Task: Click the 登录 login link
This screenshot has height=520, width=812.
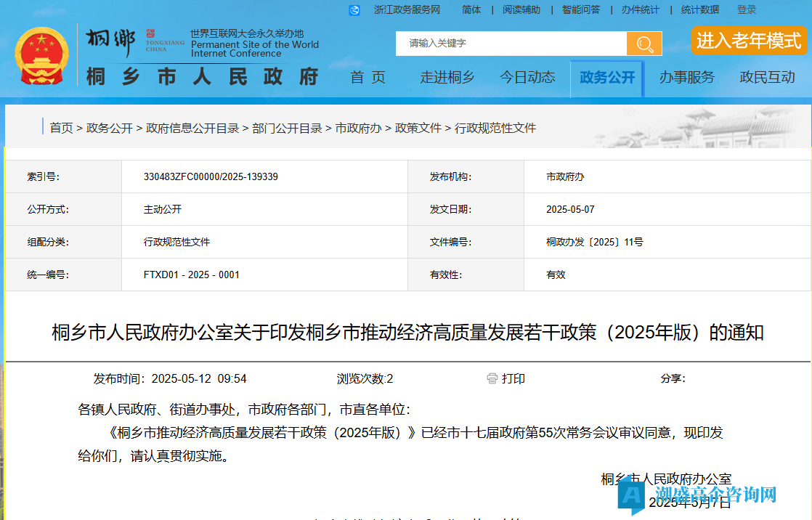Action: [746, 10]
